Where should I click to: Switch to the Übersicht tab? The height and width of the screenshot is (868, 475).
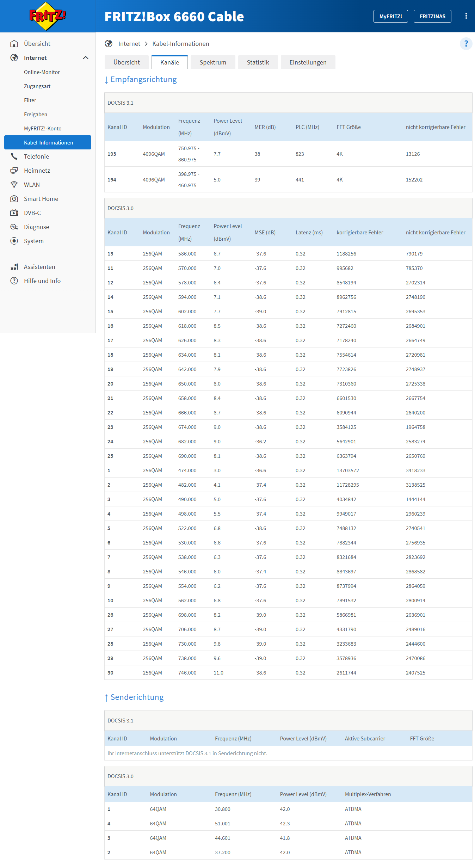(127, 62)
